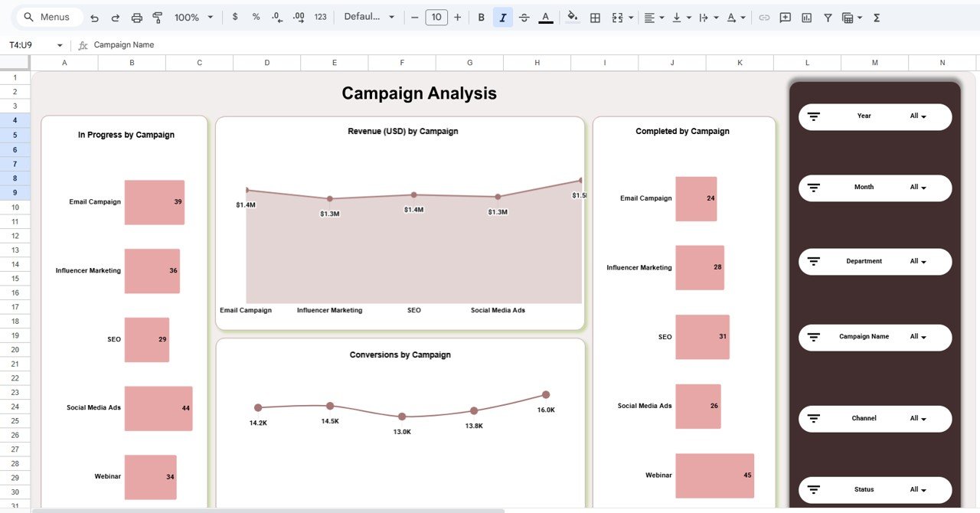Toggle Italic formatting off
Screen dimensions: 980x513
(x=503, y=17)
